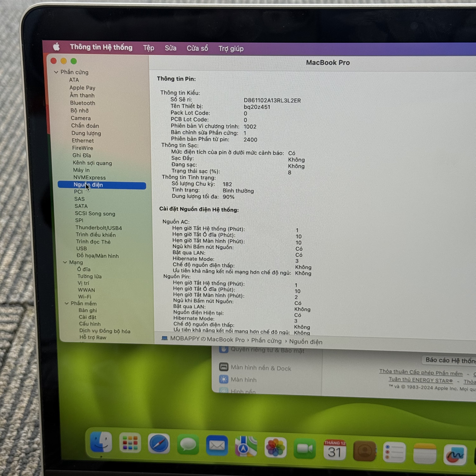The width and height of the screenshot is (476, 476).
Task: Open Messages from the Dock
Action: click(x=188, y=445)
